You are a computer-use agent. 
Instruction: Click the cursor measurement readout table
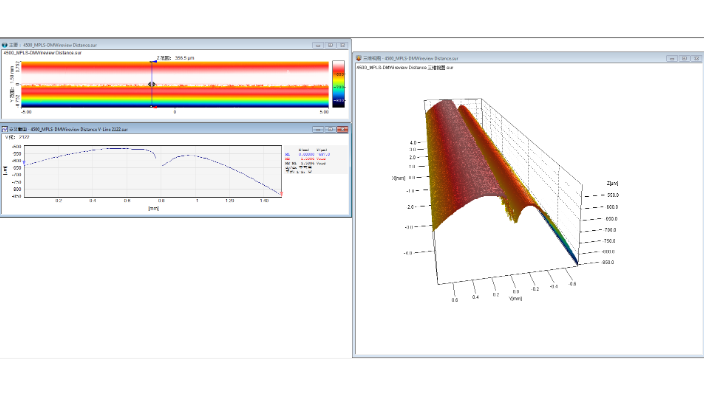click(x=316, y=159)
